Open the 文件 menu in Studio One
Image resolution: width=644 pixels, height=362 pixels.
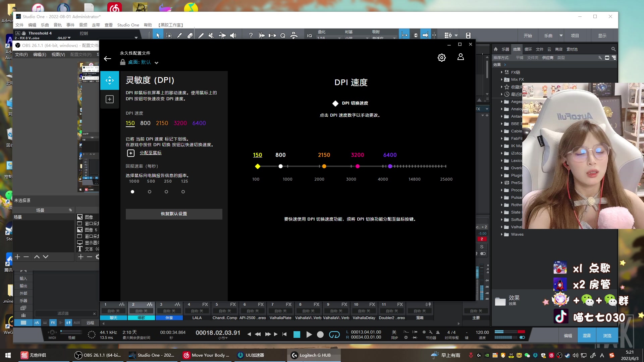tap(19, 24)
